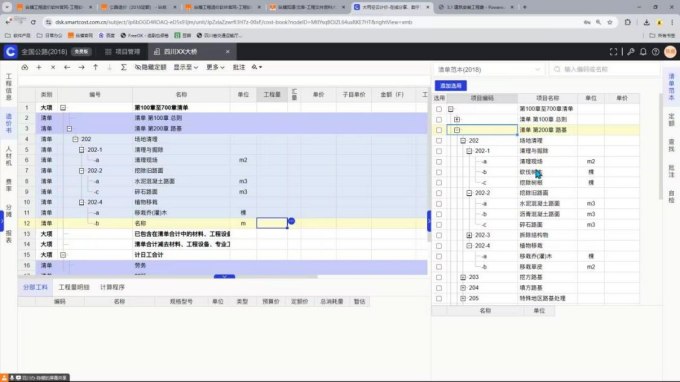
Task: Click the fullscreen icon in dark header
Action: click(x=613, y=52)
